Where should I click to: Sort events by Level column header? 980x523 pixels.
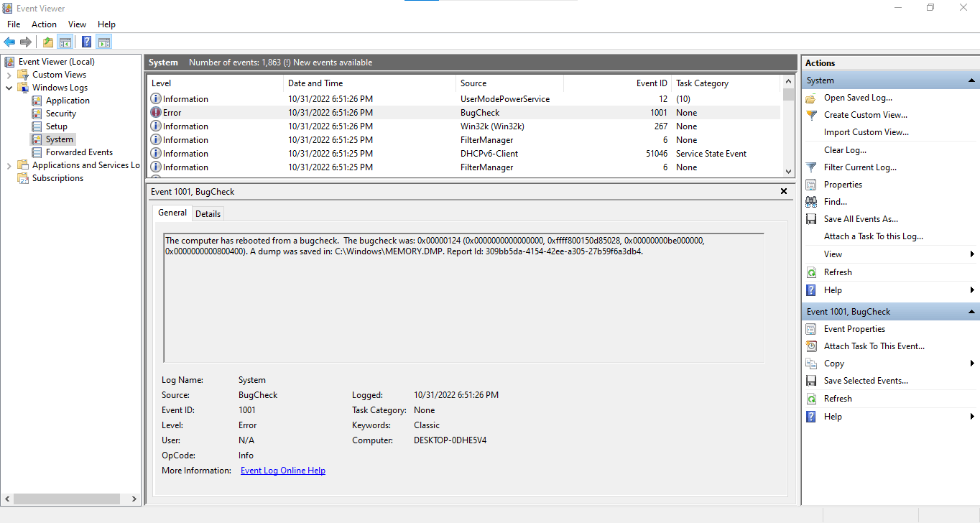215,83
